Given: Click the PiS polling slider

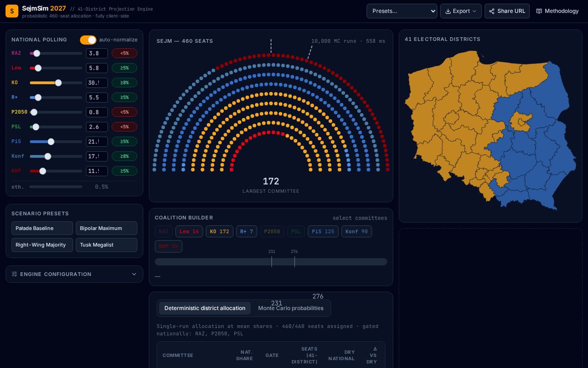Looking at the screenshot, I should [x=56, y=142].
